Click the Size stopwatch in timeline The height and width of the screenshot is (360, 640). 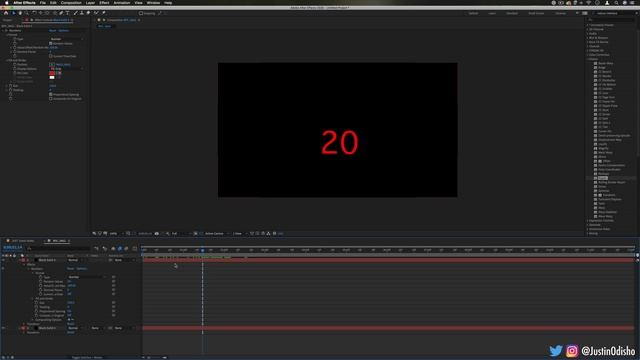tap(36, 303)
